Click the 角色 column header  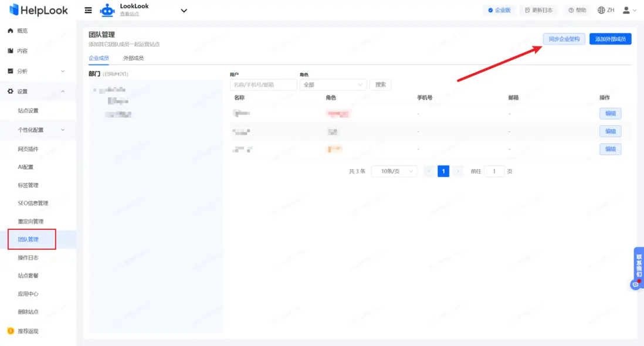pos(331,98)
